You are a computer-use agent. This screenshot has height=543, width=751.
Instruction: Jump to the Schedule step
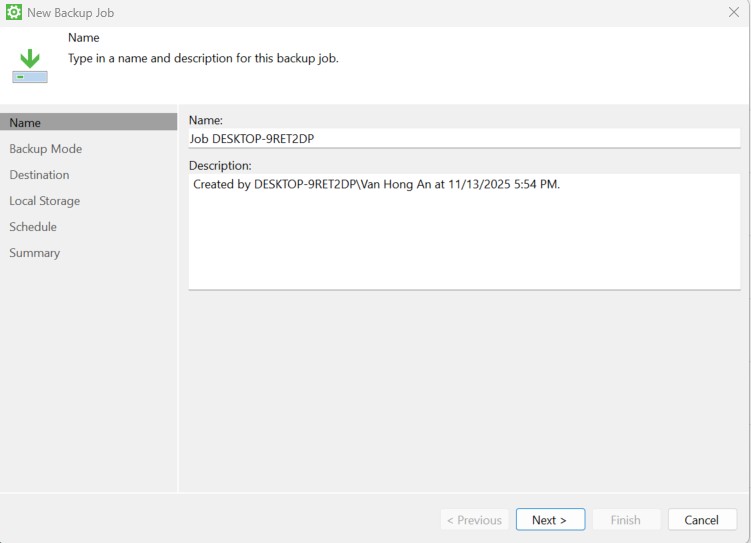coord(33,227)
